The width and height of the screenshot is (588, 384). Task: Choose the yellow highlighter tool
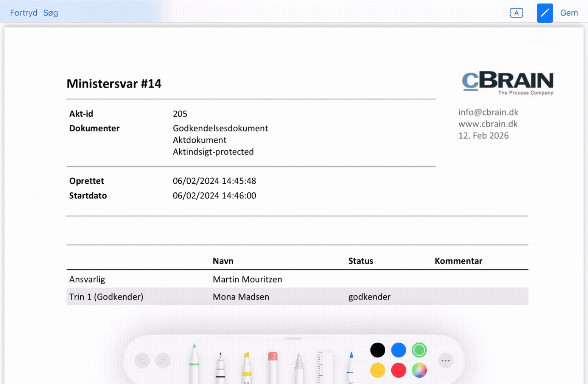pyautogui.click(x=246, y=367)
